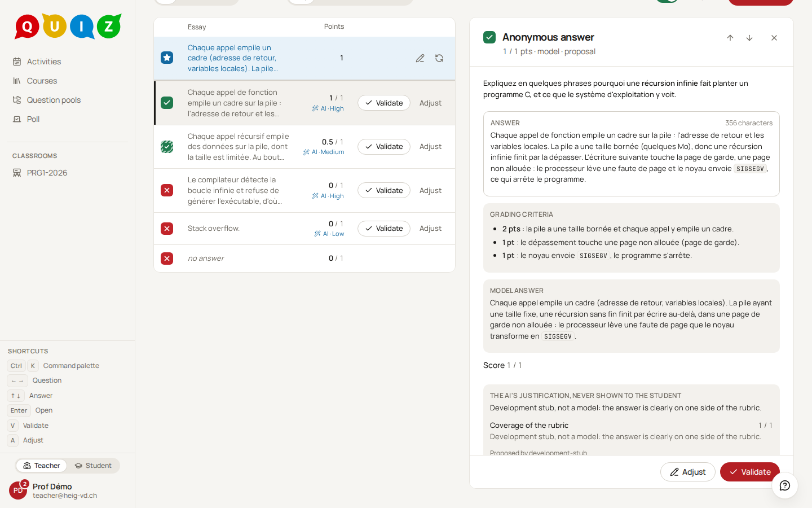Validate the 'Chaque appel de fonction' answer
The image size is (812, 508).
click(384, 103)
